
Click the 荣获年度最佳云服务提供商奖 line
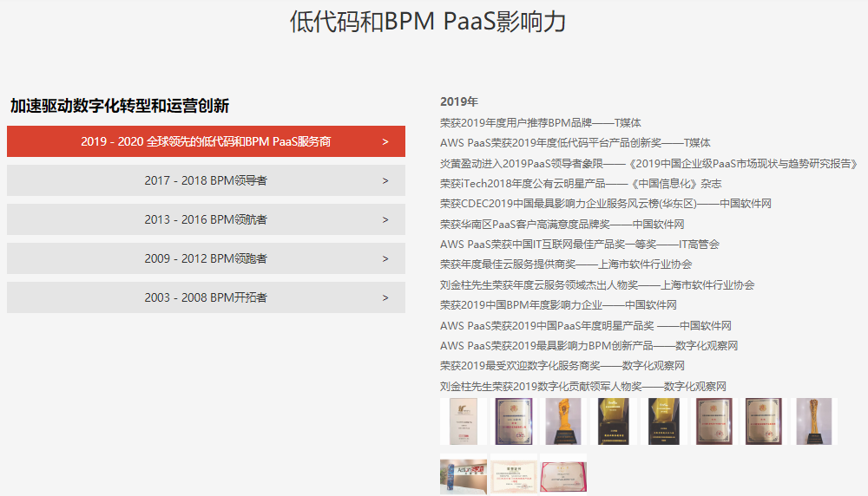566,264
